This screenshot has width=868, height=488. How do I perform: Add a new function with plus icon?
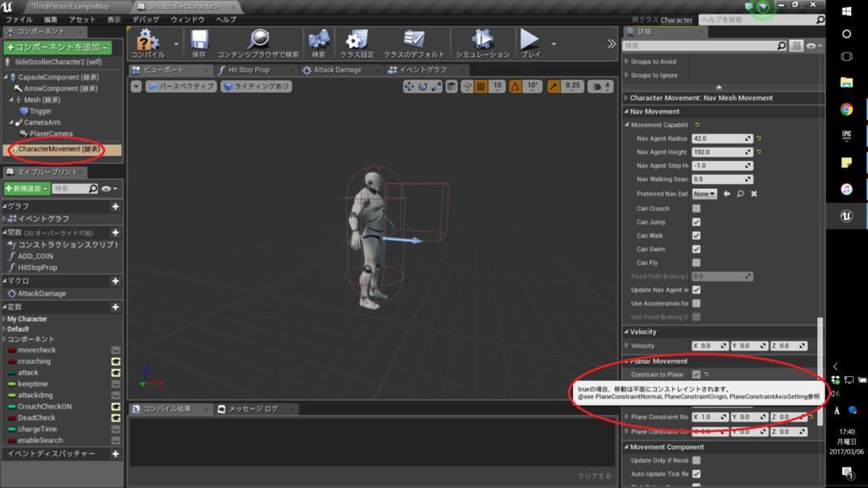(115, 232)
